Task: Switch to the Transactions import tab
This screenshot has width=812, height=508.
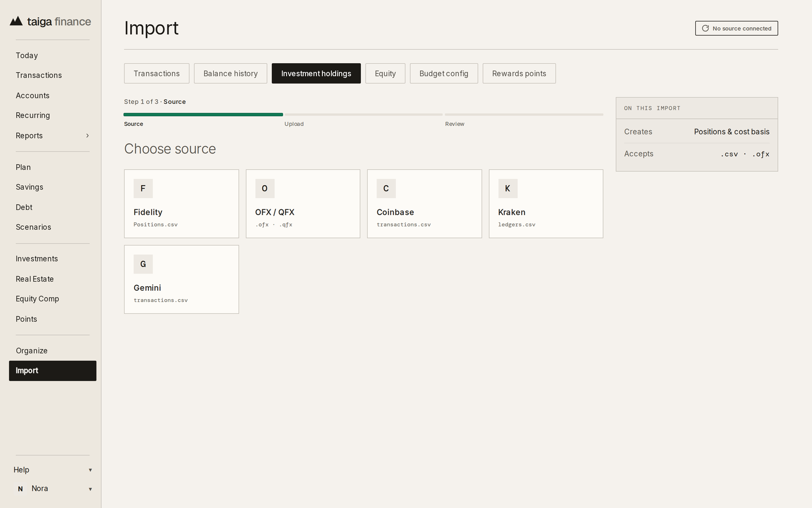Action: click(x=157, y=73)
